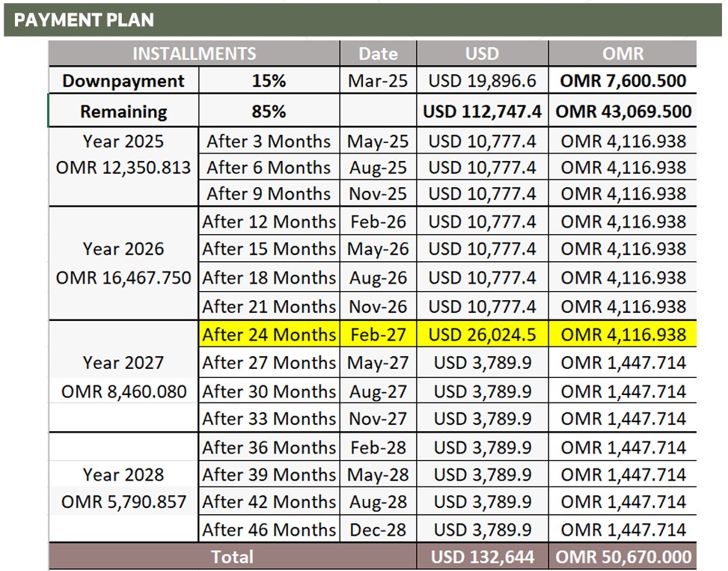This screenshot has width=728, height=571.
Task: Click the 15% downpayment cell
Action: [269, 80]
